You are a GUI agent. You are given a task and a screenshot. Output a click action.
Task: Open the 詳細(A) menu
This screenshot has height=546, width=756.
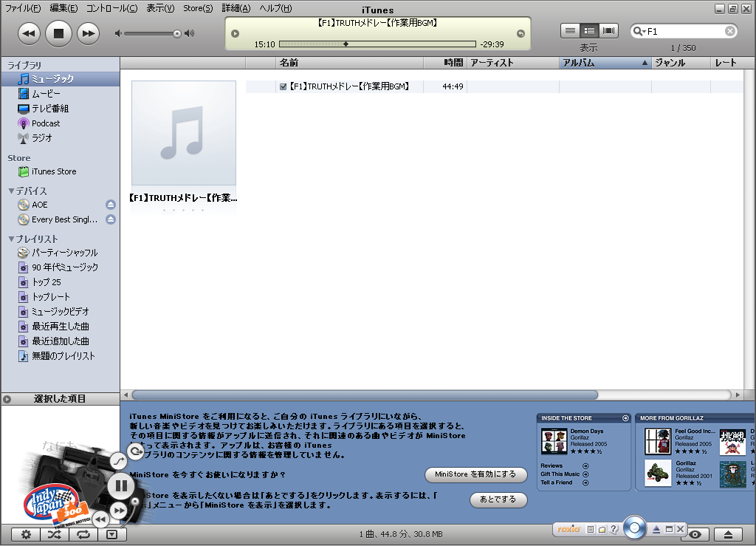point(236,8)
